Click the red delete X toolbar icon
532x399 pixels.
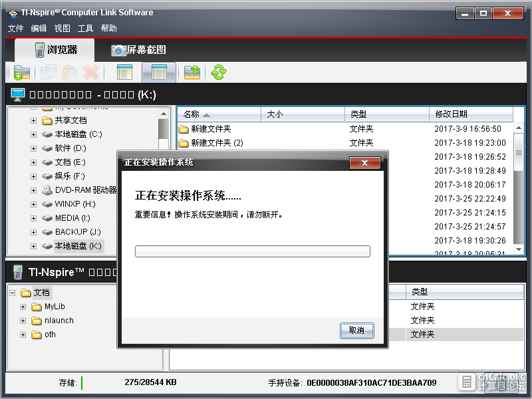point(91,72)
